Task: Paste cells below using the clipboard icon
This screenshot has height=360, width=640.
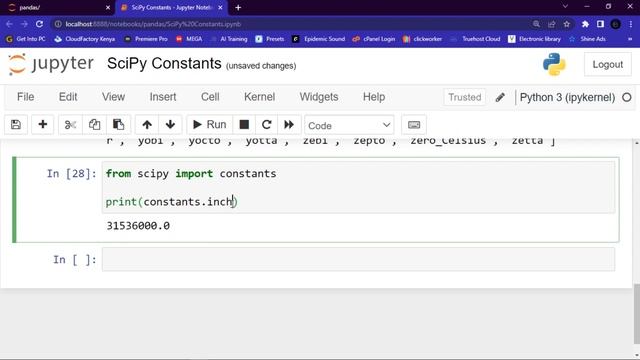Action: click(x=118, y=124)
